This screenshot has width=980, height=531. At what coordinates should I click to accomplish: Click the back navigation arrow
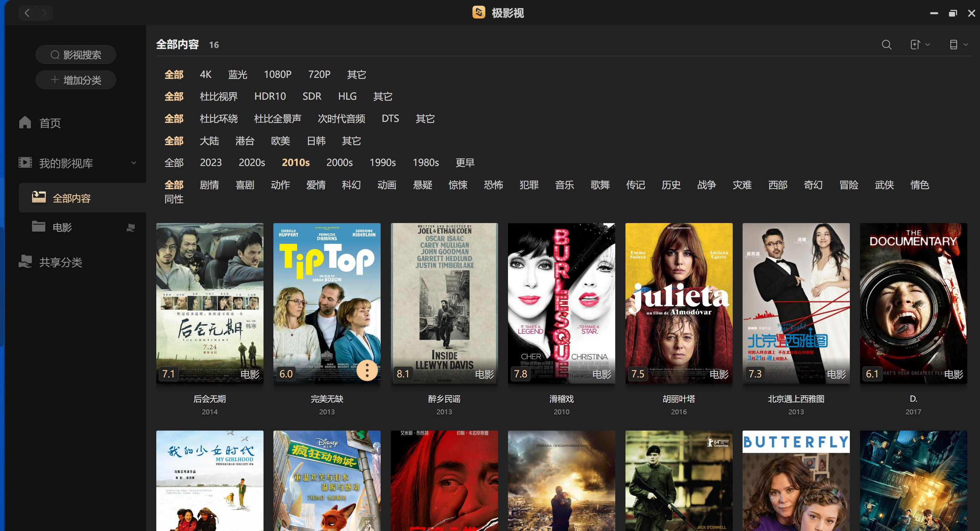(x=27, y=13)
